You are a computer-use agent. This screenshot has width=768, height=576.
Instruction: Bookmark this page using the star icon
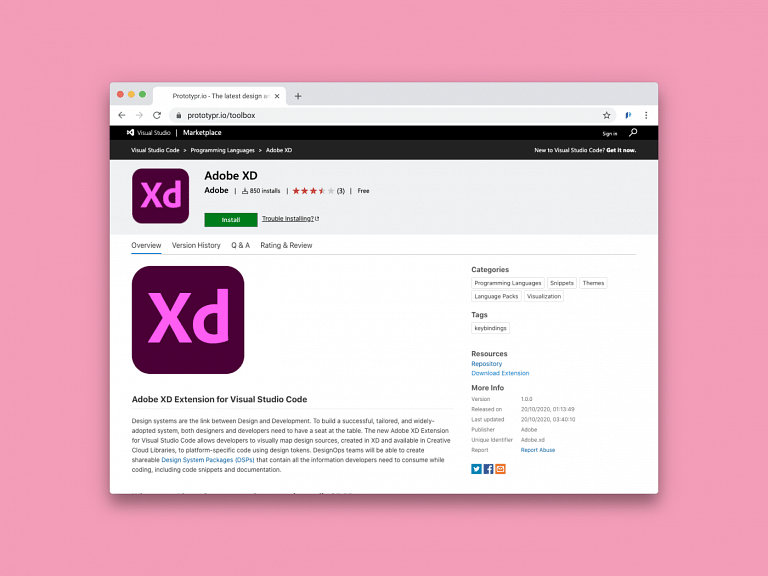(x=606, y=115)
